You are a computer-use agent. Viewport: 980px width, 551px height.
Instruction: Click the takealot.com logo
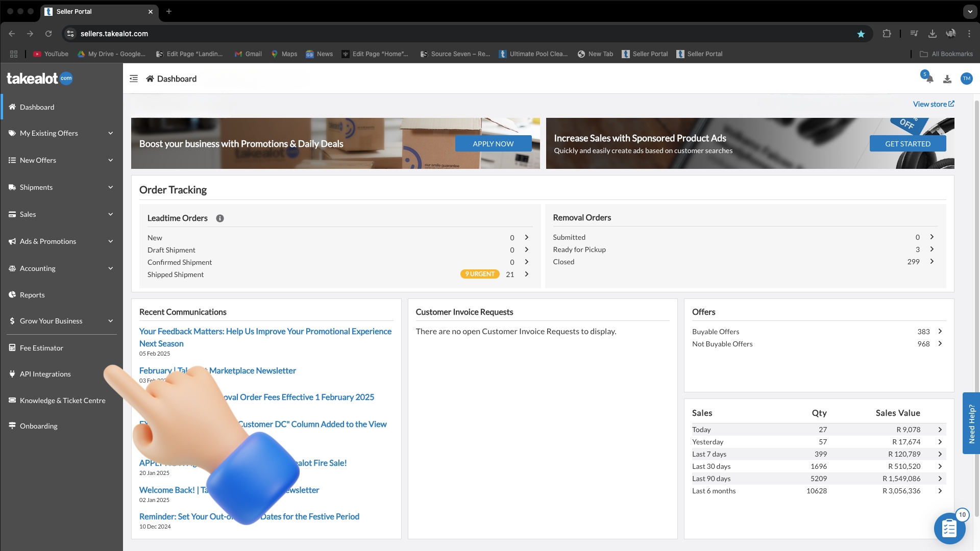(x=40, y=78)
